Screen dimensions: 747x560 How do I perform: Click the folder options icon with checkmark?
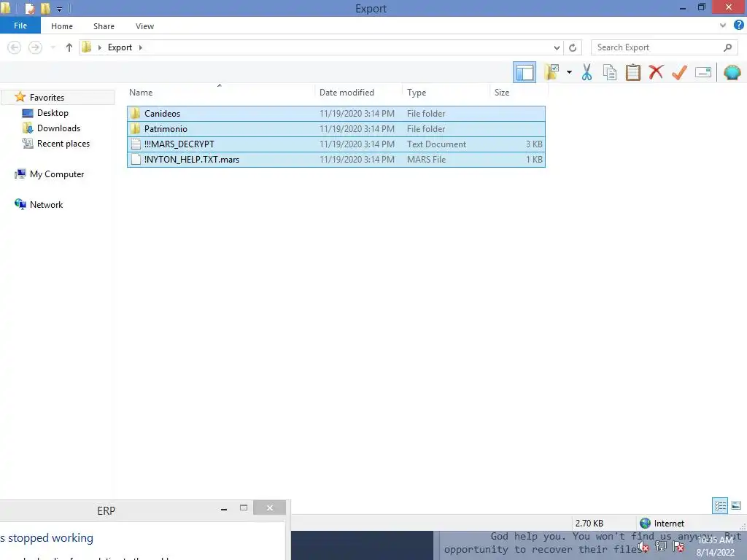click(551, 72)
